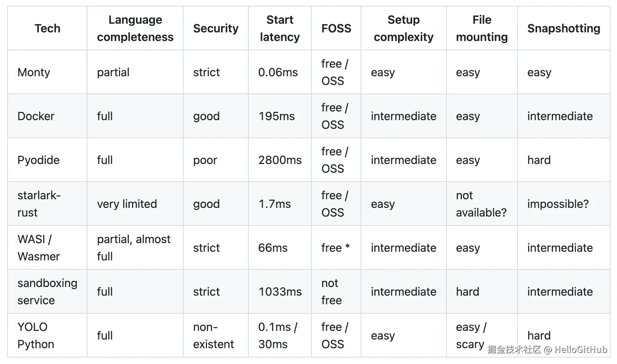617x364 pixels.
Task: Select the "Pyodide" tech cell
Action: click(x=39, y=160)
